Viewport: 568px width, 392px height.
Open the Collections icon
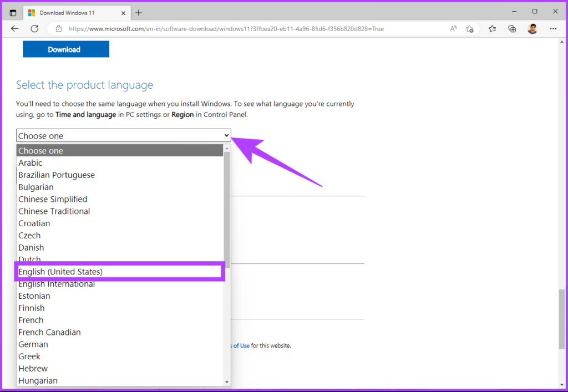pyautogui.click(x=512, y=29)
